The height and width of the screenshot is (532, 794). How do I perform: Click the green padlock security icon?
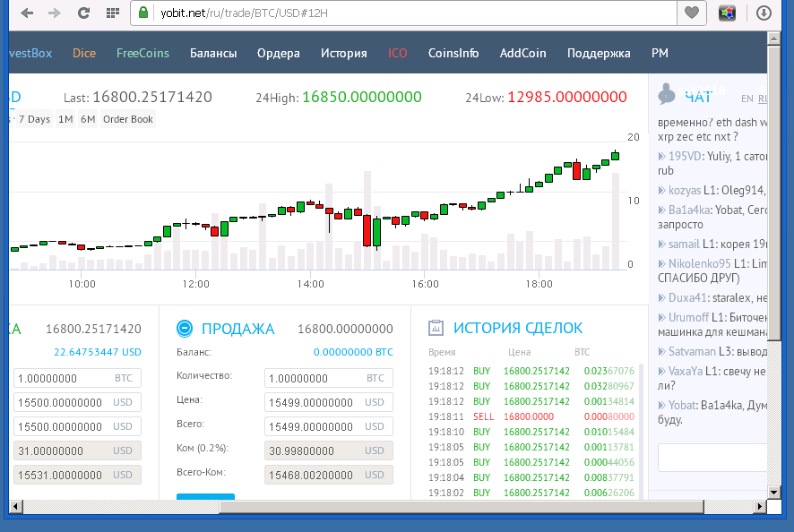(143, 13)
